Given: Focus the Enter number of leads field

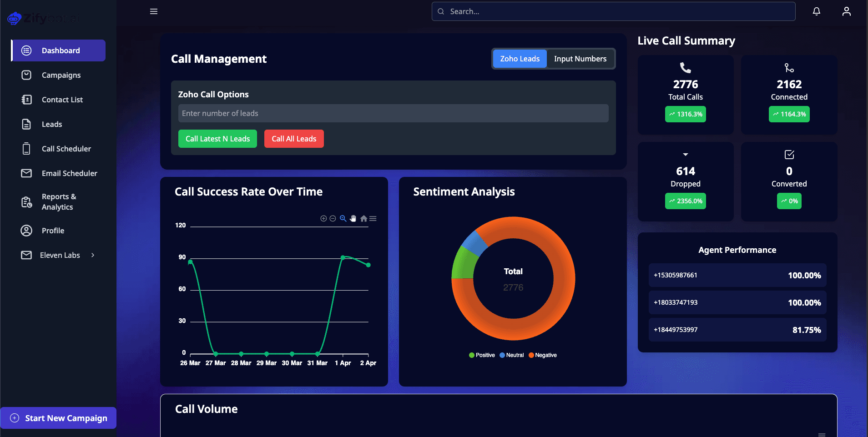Looking at the screenshot, I should (393, 113).
